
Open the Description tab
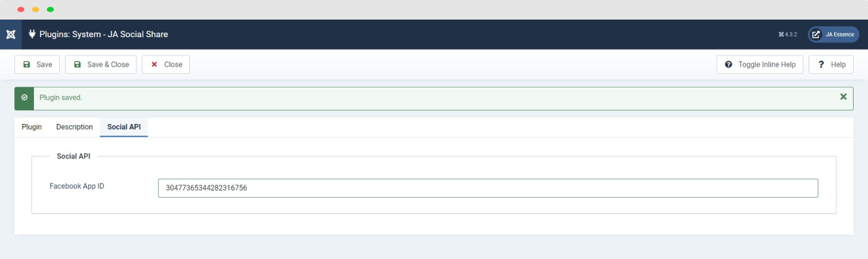pos(74,127)
